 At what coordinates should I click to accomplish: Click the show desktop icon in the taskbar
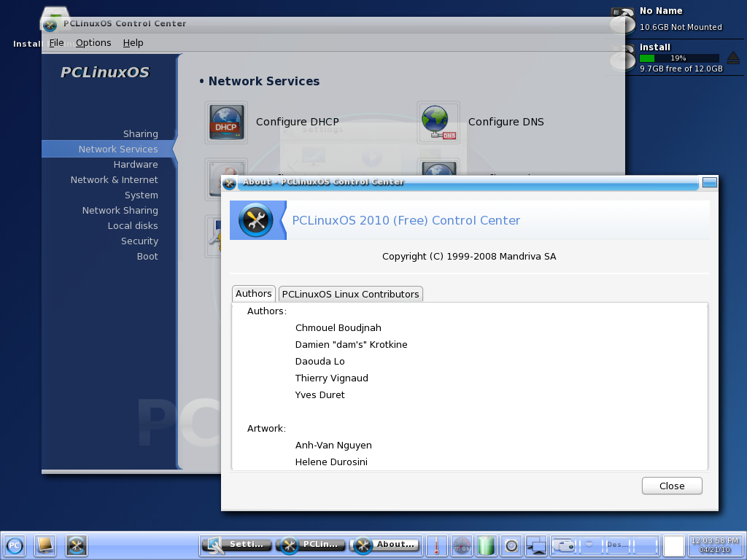[x=45, y=545]
